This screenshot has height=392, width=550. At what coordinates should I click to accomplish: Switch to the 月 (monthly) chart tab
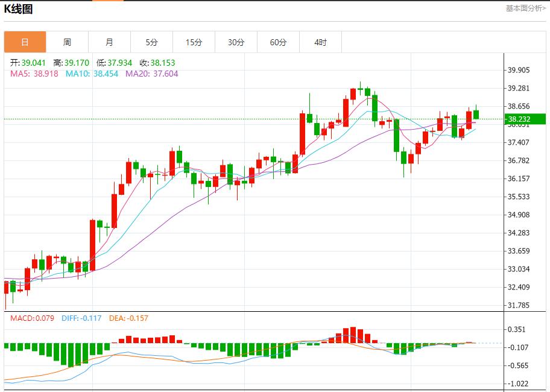[x=109, y=42]
